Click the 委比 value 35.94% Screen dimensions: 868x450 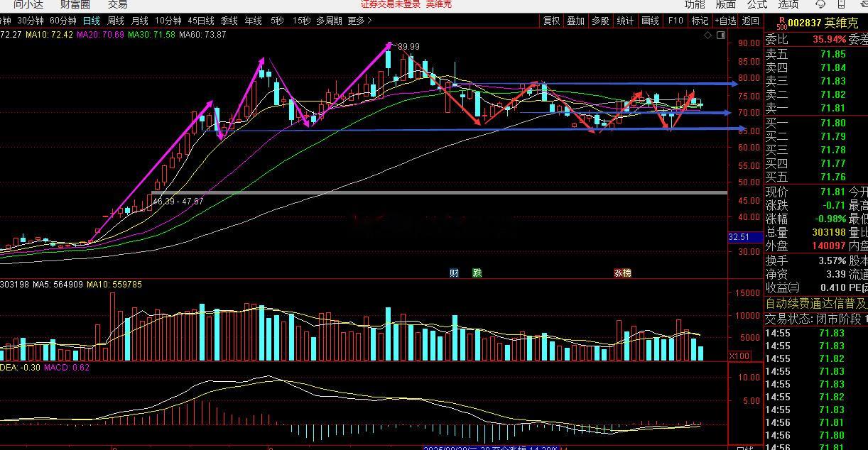[x=829, y=40]
